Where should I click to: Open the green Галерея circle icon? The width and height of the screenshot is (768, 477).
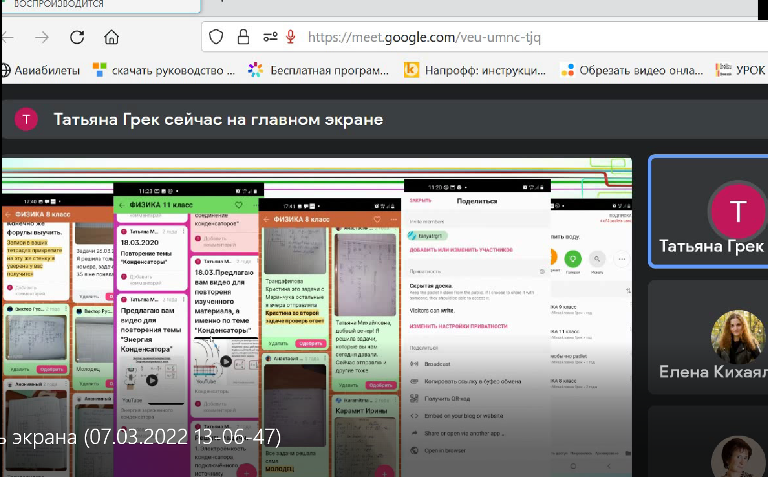(x=573, y=259)
